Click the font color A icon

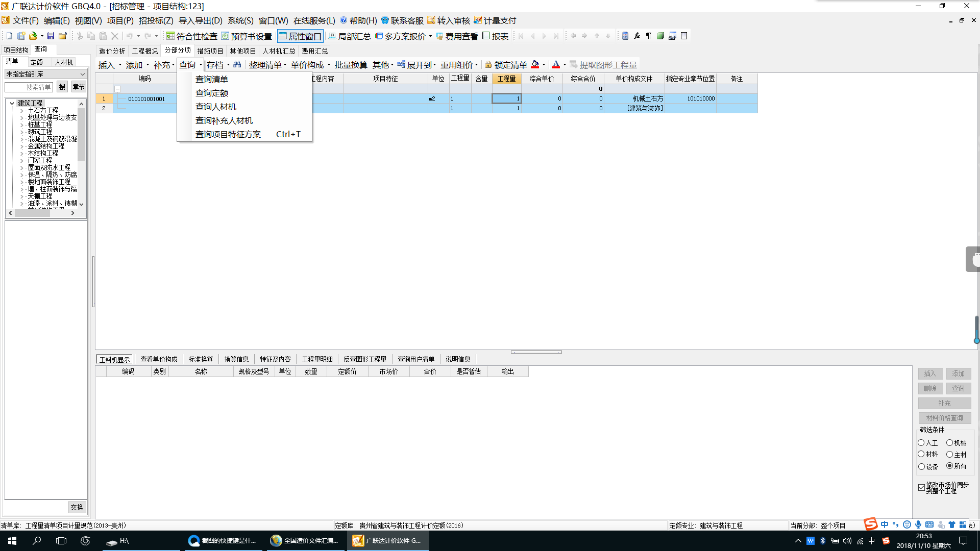556,64
